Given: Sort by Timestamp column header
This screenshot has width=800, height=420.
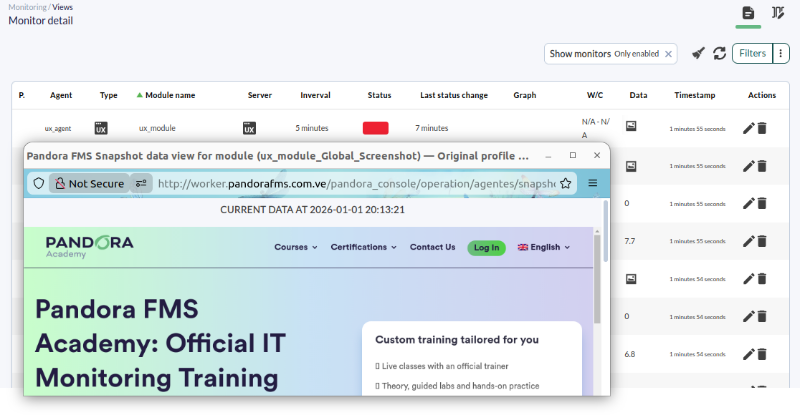Looking at the screenshot, I should pyautogui.click(x=694, y=95).
